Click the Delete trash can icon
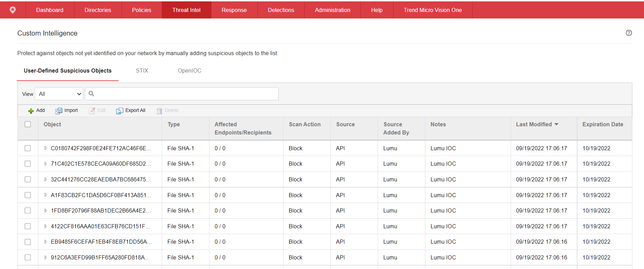 tap(159, 111)
